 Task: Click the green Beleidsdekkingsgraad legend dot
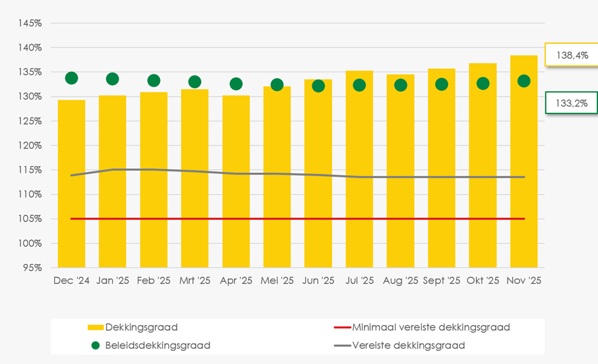click(x=95, y=345)
